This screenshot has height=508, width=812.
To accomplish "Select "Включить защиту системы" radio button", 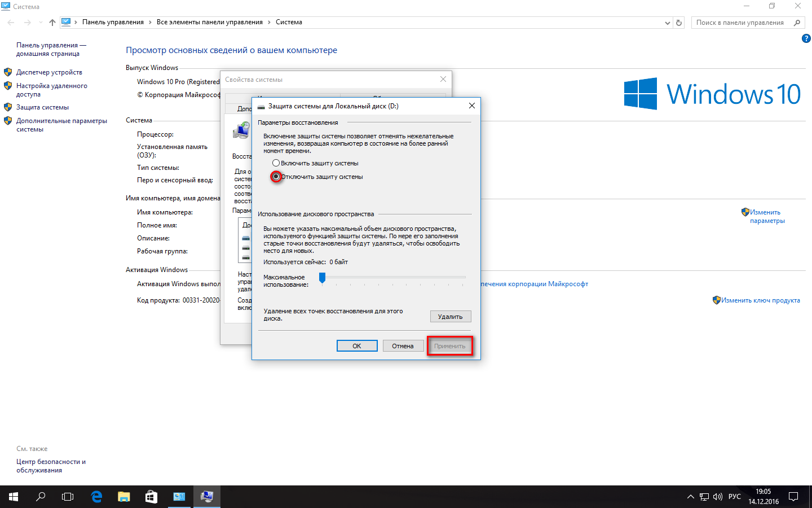I will (276, 163).
